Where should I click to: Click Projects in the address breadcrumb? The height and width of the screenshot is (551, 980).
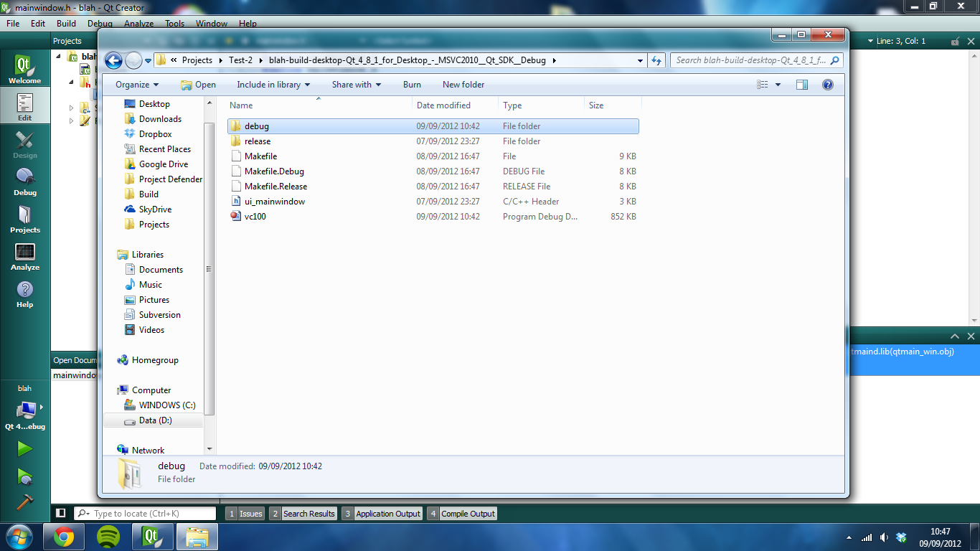197,60
